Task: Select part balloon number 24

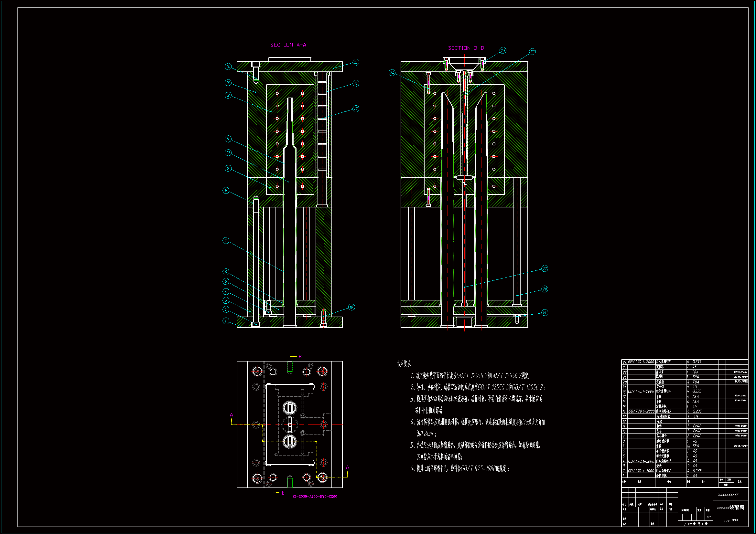Action: click(392, 73)
